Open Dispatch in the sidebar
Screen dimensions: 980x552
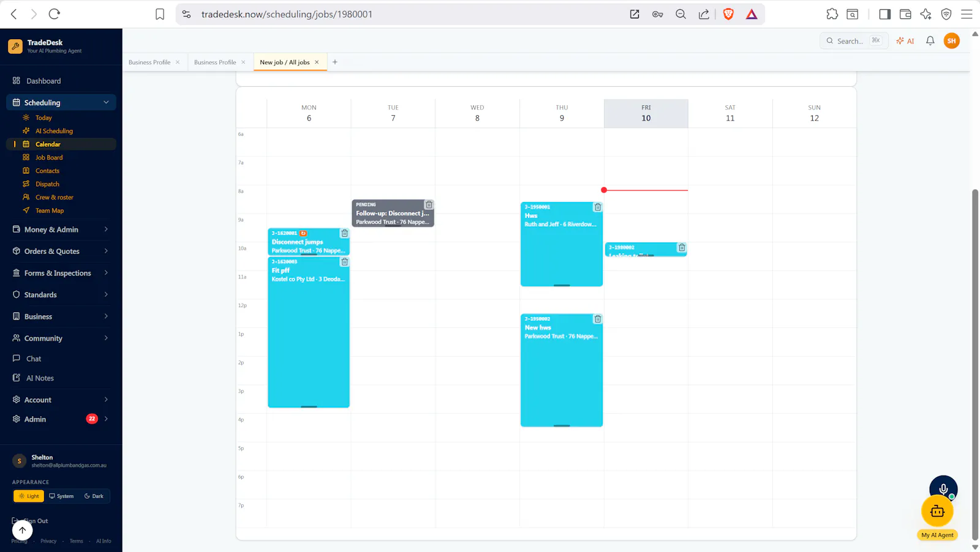47,184
